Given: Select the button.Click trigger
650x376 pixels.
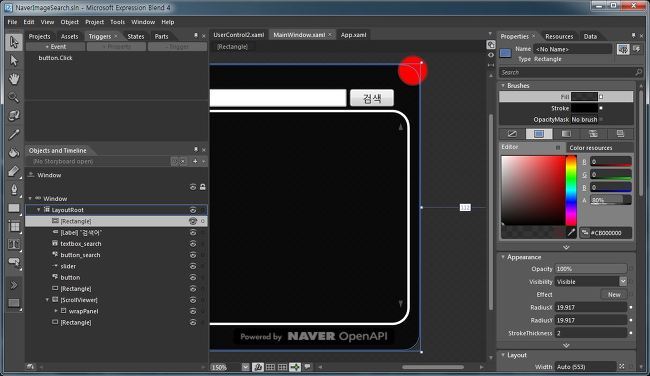Looking at the screenshot, I should click(x=55, y=58).
